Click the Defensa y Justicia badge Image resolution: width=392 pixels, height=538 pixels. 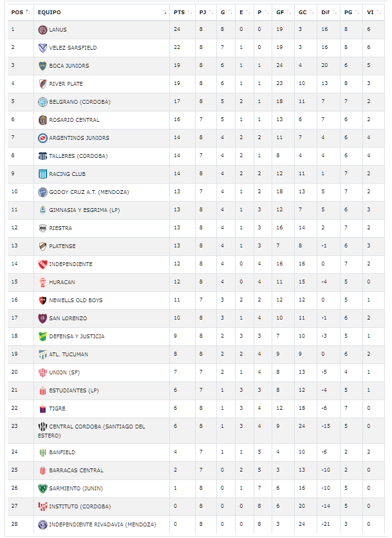(42, 336)
